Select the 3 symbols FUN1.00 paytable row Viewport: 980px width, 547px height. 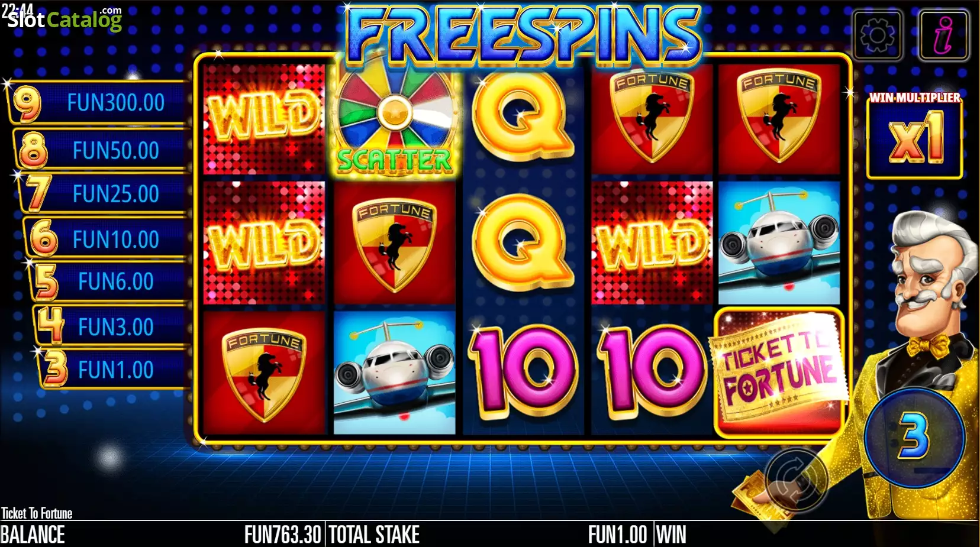pos(113,370)
